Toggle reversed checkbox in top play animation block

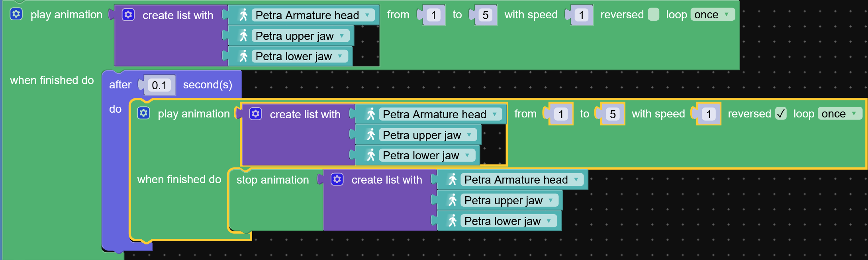click(x=653, y=14)
